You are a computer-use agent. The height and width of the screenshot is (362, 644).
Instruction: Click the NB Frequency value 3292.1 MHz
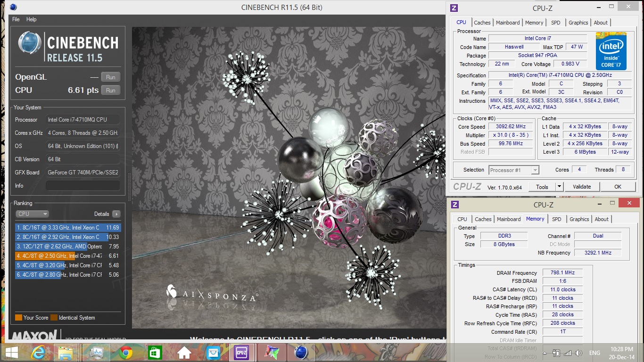pos(598,253)
